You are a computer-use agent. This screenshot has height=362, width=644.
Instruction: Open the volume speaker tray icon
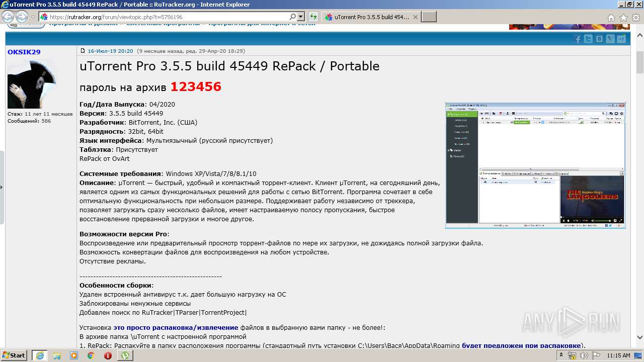584,355
